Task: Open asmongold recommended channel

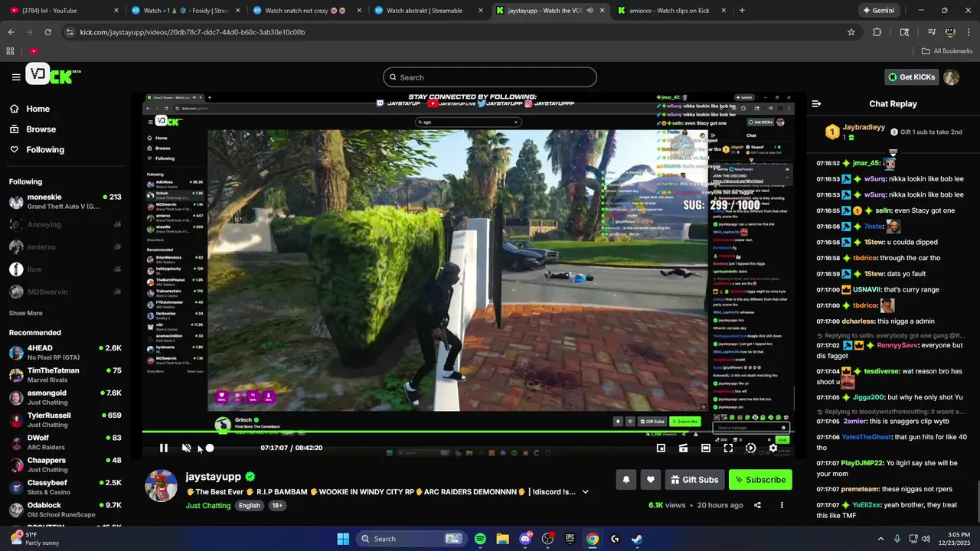Action: coord(65,398)
